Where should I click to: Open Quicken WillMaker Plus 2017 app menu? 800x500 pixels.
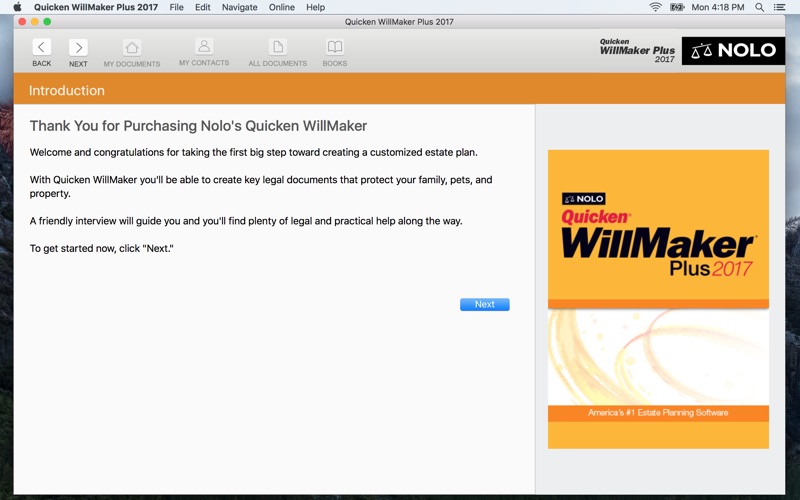(x=96, y=7)
